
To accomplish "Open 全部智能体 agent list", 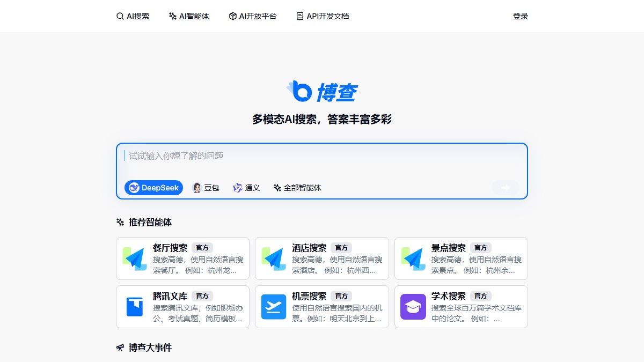I will (297, 188).
